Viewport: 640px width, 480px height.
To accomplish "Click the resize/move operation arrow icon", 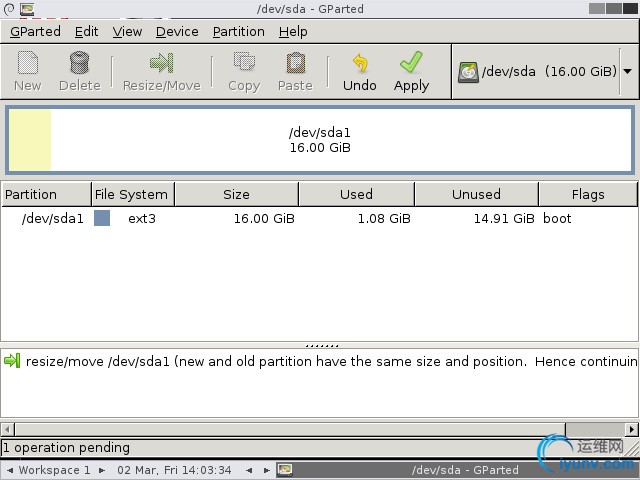I will (x=12, y=361).
